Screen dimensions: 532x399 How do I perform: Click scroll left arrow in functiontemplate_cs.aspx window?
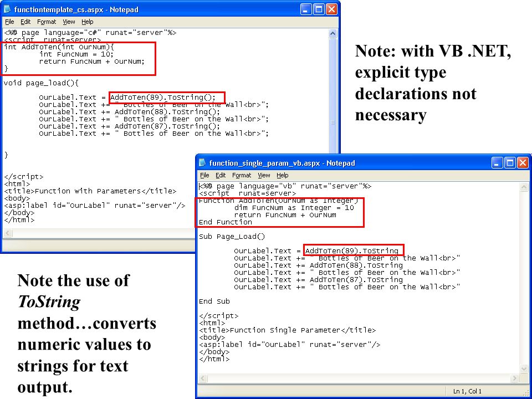8,233
